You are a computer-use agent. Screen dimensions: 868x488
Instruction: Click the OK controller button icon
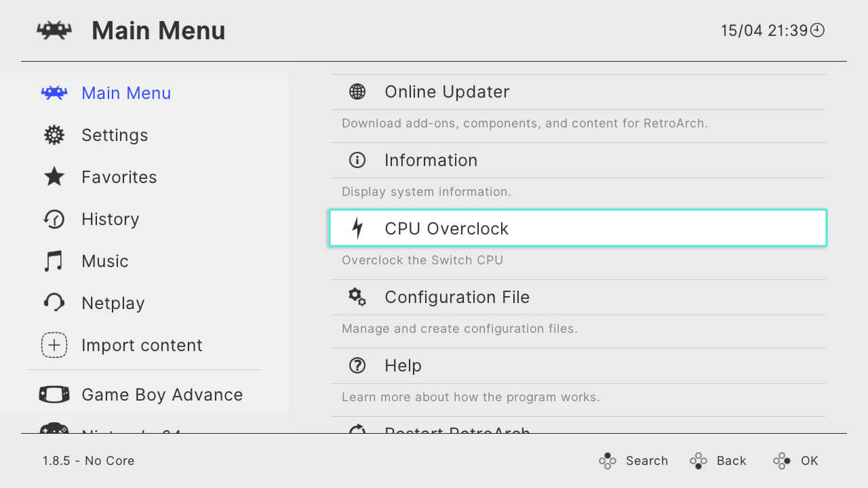pos(782,461)
